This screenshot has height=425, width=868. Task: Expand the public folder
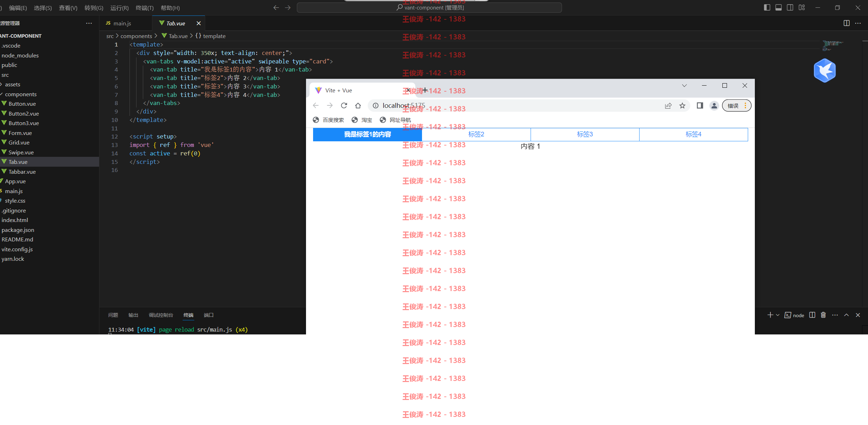click(49, 65)
